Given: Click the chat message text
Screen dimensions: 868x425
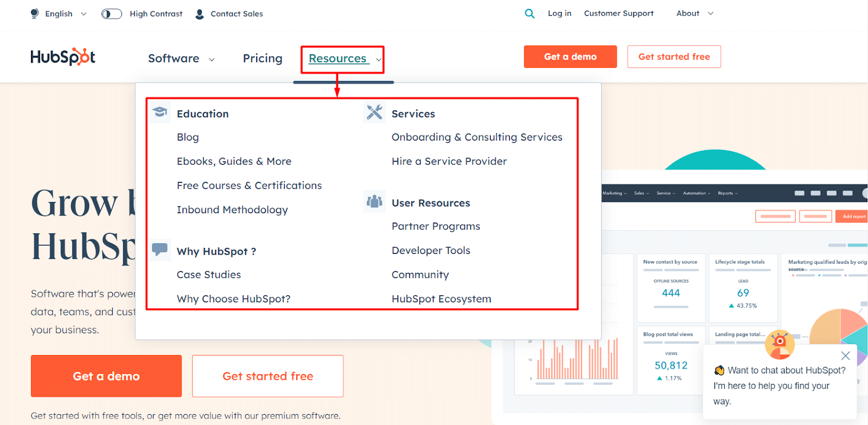Looking at the screenshot, I should (x=780, y=386).
